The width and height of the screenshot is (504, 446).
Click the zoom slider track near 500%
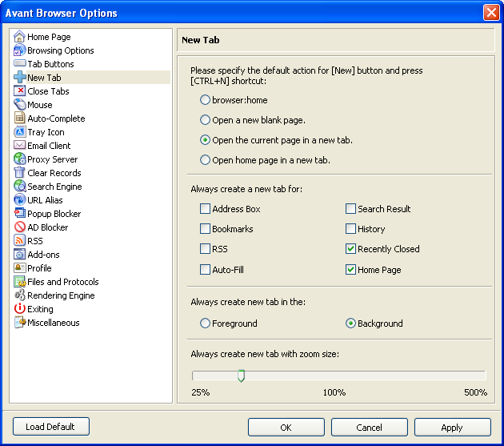pos(481,376)
